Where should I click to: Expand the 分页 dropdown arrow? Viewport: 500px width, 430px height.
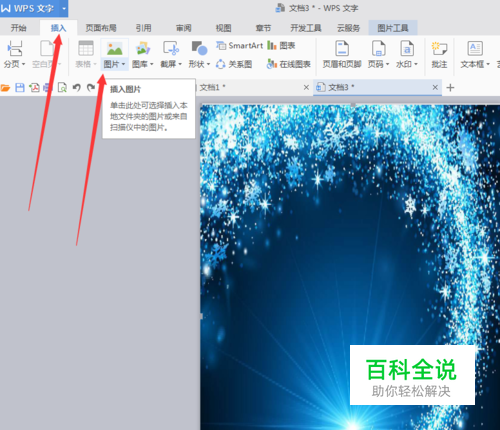tap(23, 64)
